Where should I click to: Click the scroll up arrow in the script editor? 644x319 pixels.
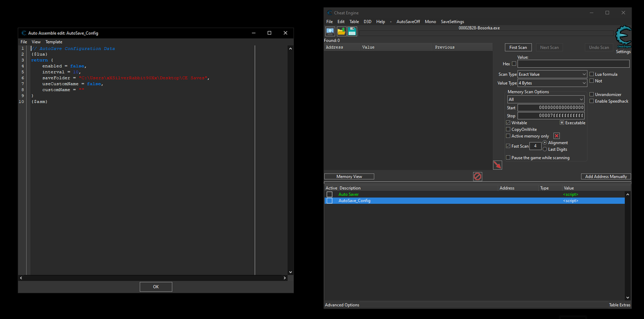click(x=290, y=49)
